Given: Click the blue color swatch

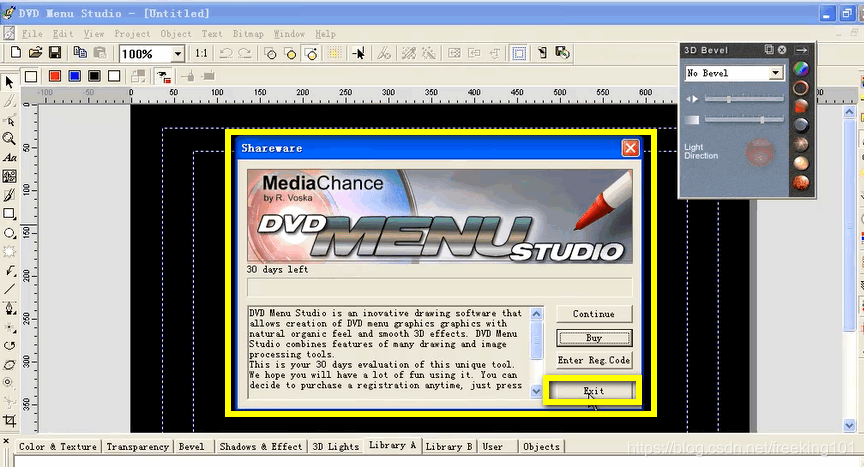Looking at the screenshot, I should point(74,76).
